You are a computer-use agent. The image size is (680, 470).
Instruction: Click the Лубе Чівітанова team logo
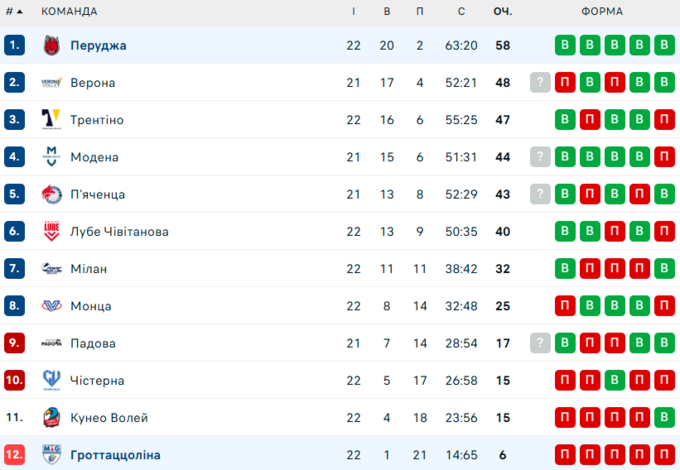[x=51, y=231]
